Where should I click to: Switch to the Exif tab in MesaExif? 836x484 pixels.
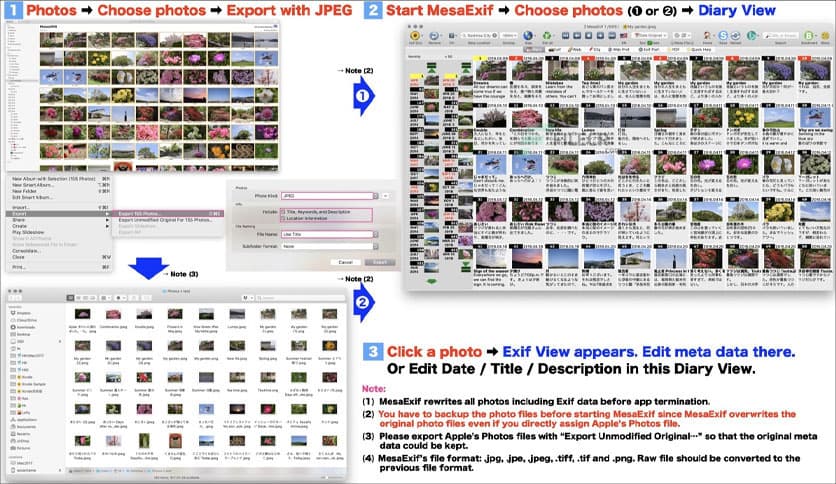point(555,50)
